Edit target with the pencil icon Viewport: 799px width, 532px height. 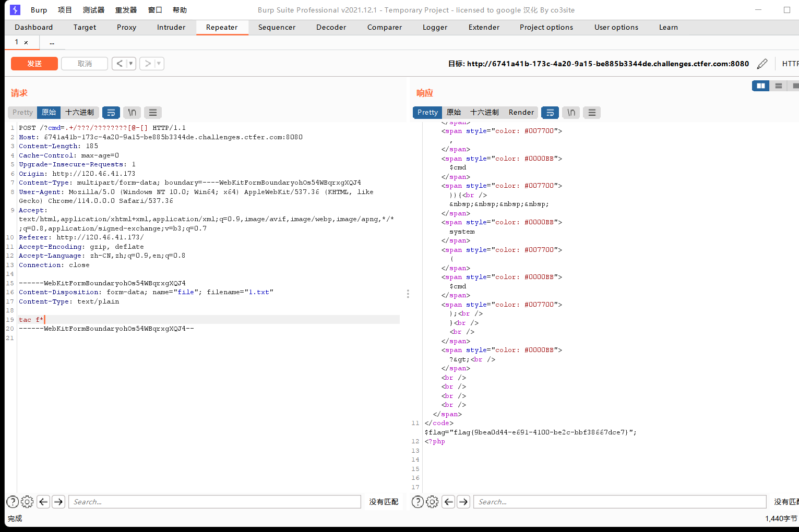pos(762,64)
